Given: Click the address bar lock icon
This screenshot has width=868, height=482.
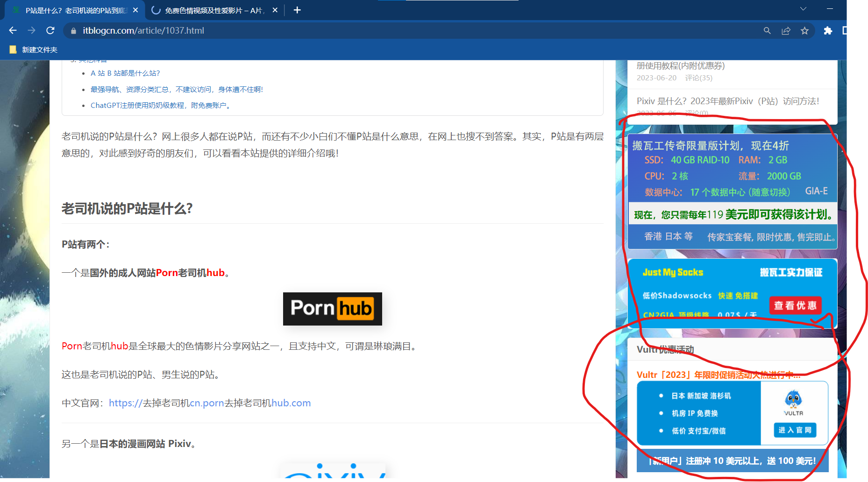Looking at the screenshot, I should pos(73,31).
